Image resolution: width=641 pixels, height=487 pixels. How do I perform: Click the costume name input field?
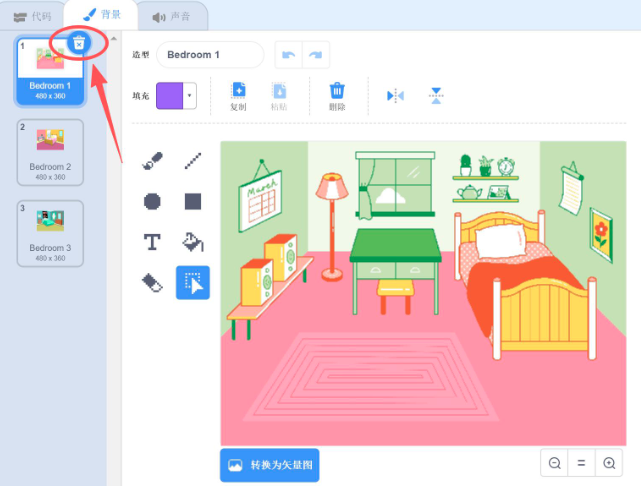(210, 55)
